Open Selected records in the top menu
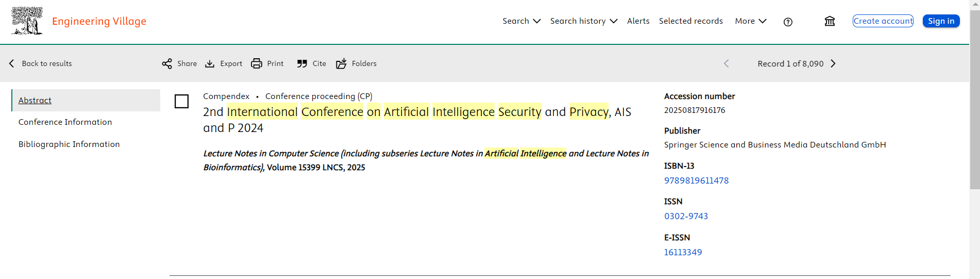 coord(690,21)
